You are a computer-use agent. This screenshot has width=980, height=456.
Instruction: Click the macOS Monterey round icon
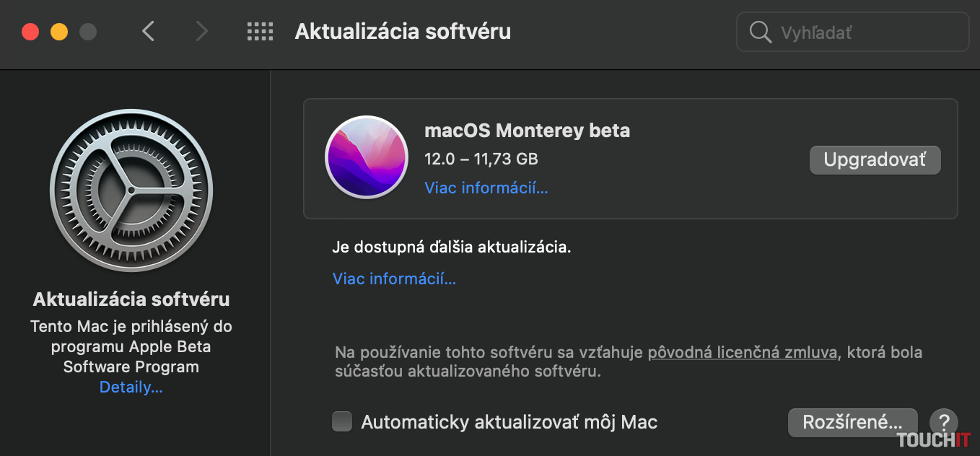tap(366, 157)
